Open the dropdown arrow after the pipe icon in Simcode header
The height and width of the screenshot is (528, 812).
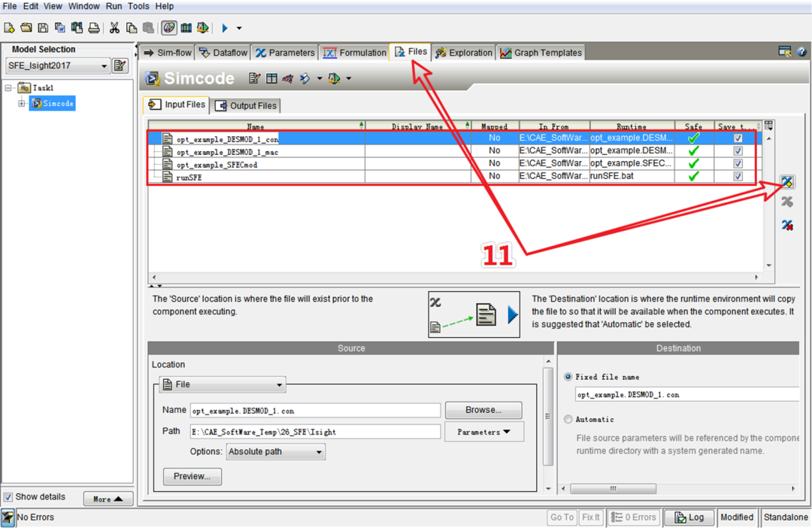320,78
